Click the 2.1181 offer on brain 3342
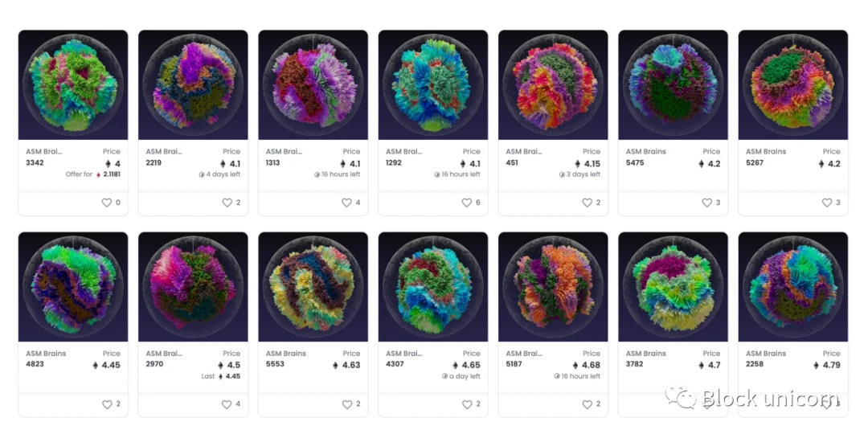Screen dimensions: 868x434 (111, 174)
